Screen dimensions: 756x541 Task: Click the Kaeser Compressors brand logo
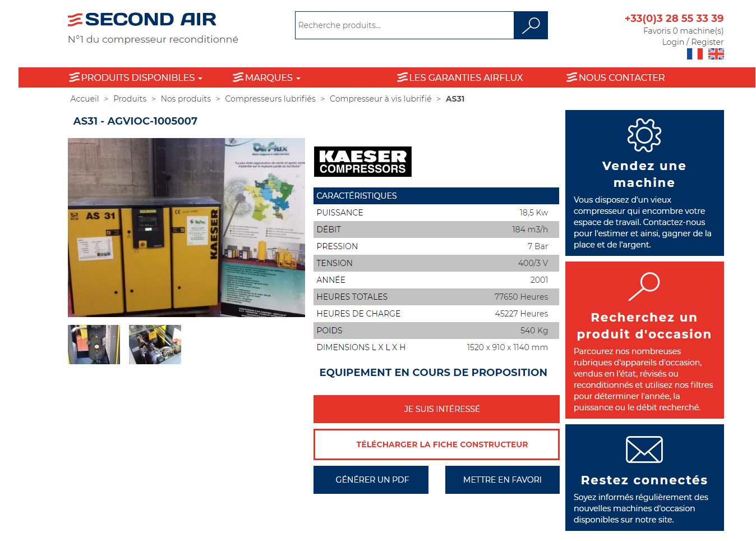[x=362, y=162]
